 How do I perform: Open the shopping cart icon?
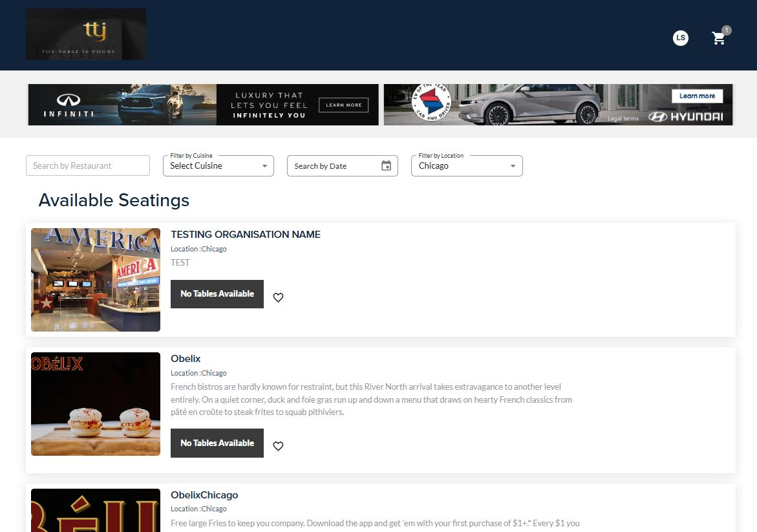point(718,38)
